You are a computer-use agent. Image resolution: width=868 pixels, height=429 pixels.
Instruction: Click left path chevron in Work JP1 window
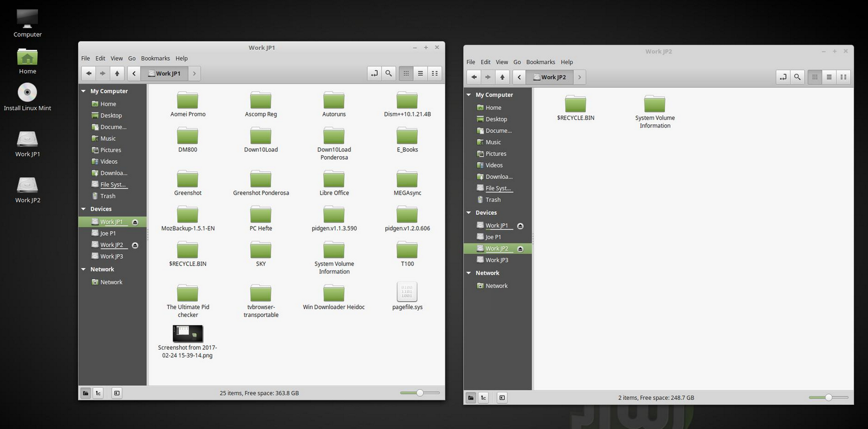(x=134, y=74)
